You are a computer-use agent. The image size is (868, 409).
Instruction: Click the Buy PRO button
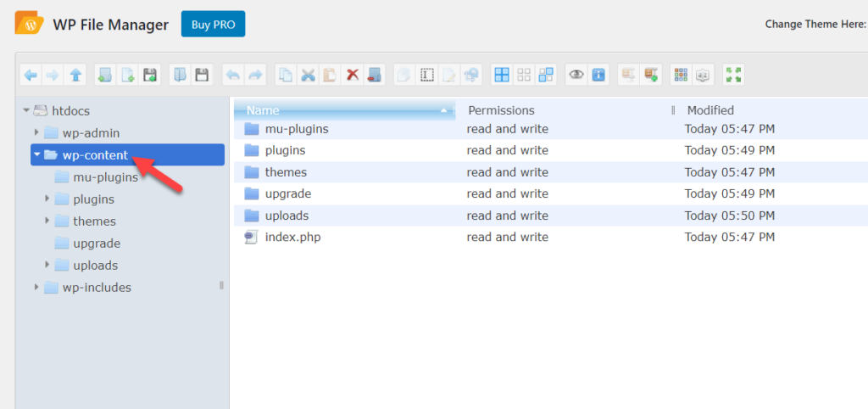pos(213,25)
